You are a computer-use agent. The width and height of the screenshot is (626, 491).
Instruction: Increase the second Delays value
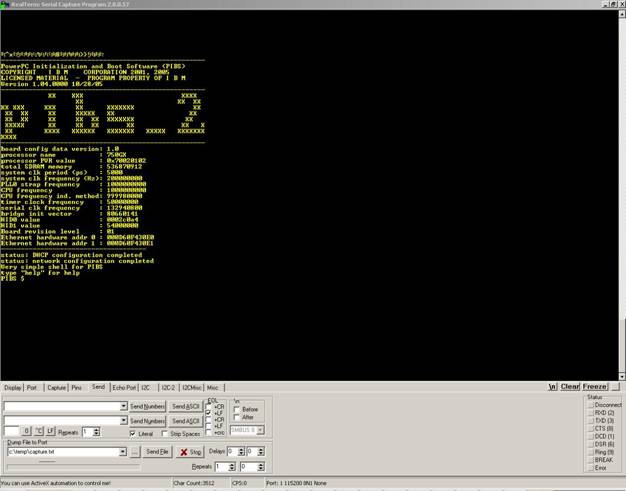[x=261, y=449]
